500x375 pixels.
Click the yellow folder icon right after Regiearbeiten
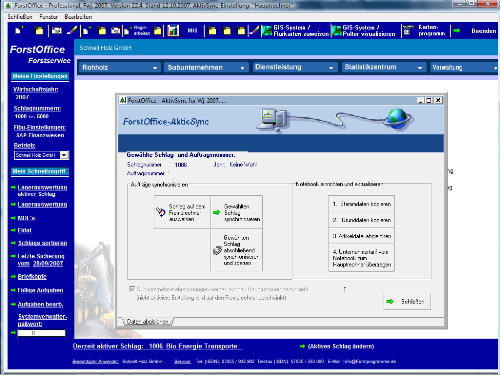point(157,31)
